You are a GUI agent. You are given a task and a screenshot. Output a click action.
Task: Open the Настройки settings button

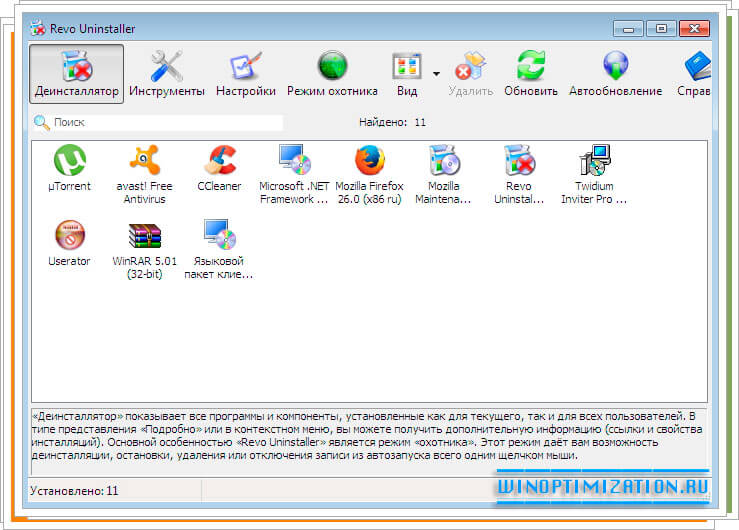[x=245, y=74]
